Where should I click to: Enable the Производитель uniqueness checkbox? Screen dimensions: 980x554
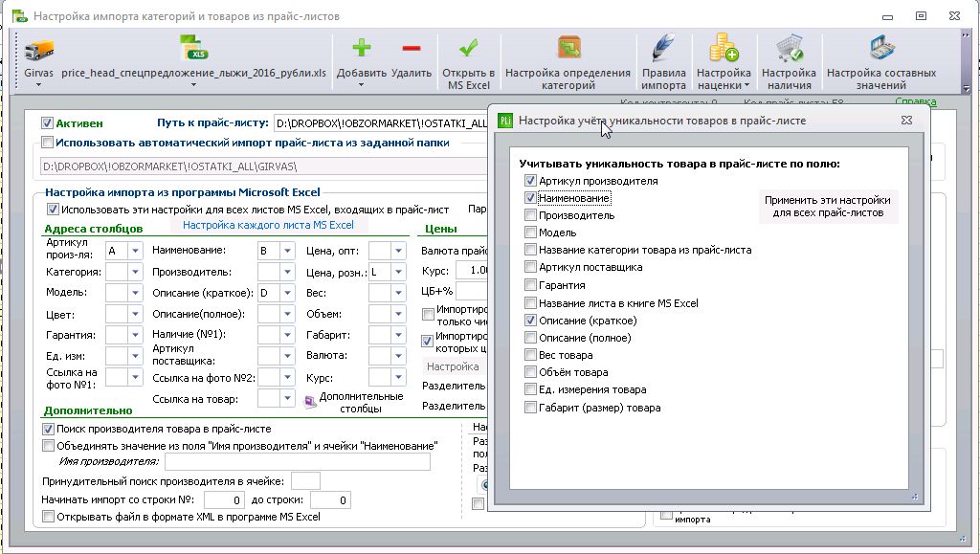pos(530,215)
